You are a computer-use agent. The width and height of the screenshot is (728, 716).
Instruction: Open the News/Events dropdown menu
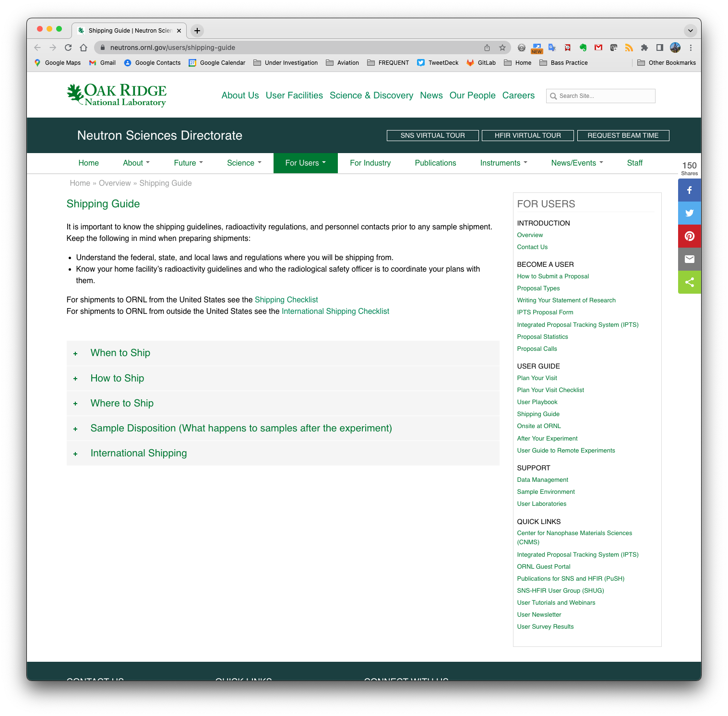577,163
